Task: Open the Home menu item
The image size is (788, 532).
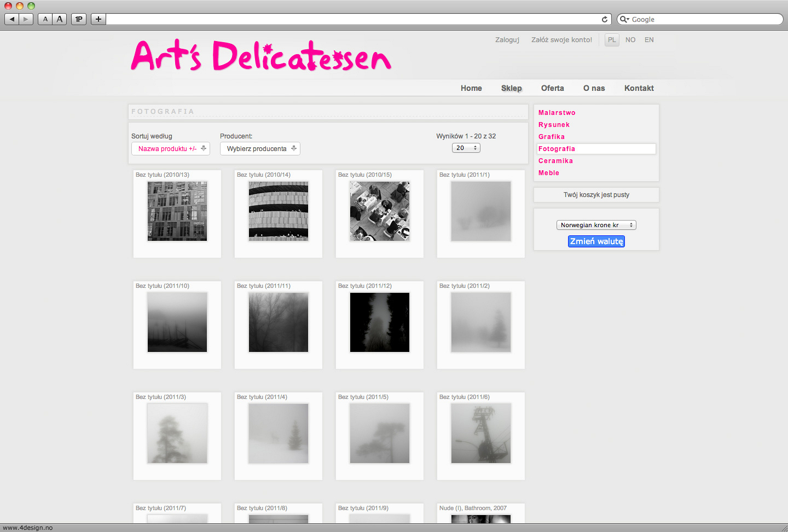Action: [471, 88]
